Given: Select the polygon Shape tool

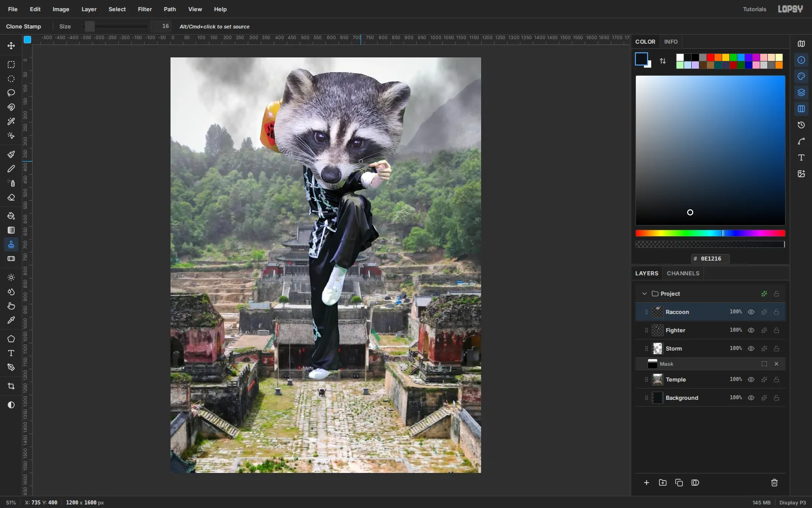Looking at the screenshot, I should click(x=11, y=339).
